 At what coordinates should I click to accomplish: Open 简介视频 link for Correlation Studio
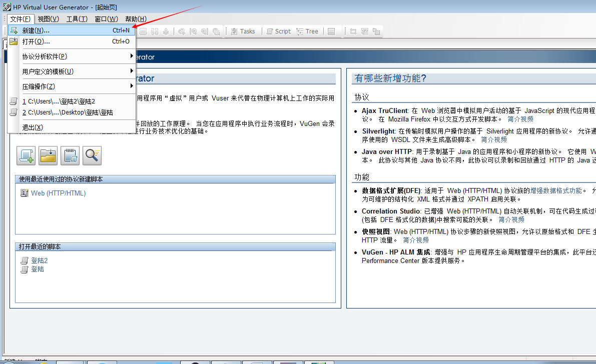(x=511, y=219)
